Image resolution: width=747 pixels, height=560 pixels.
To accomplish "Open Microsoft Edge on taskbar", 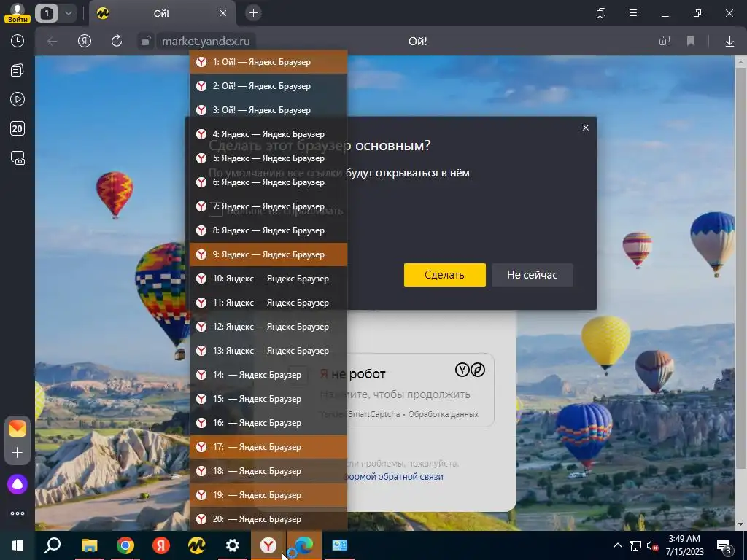I will [x=304, y=545].
